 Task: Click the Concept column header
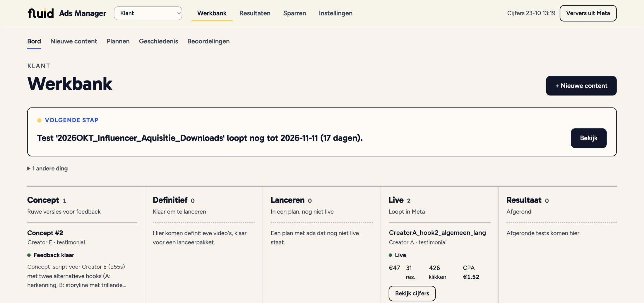[43, 200]
